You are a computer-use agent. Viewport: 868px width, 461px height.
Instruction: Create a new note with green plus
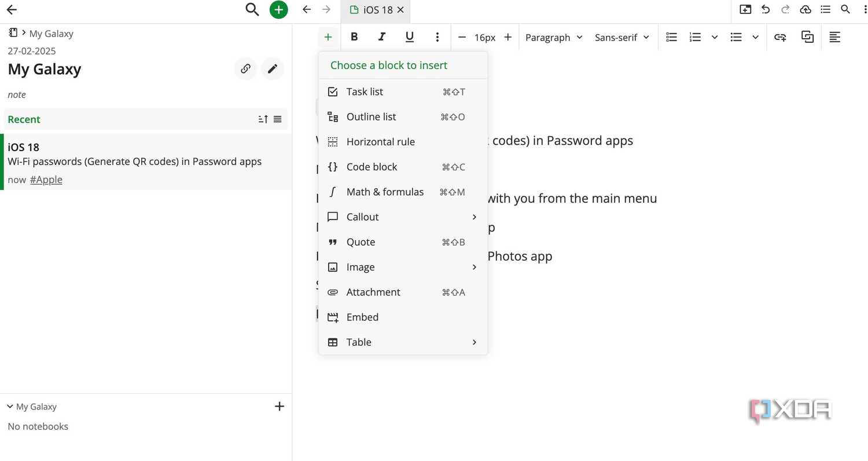point(278,9)
